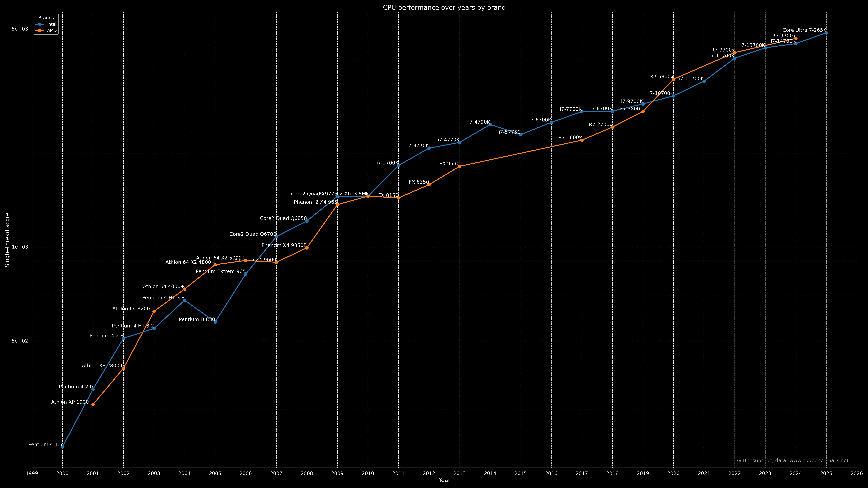The image size is (868, 488).
Task: Click the 'Athlon XP 2800+' data label
Action: coord(102,366)
